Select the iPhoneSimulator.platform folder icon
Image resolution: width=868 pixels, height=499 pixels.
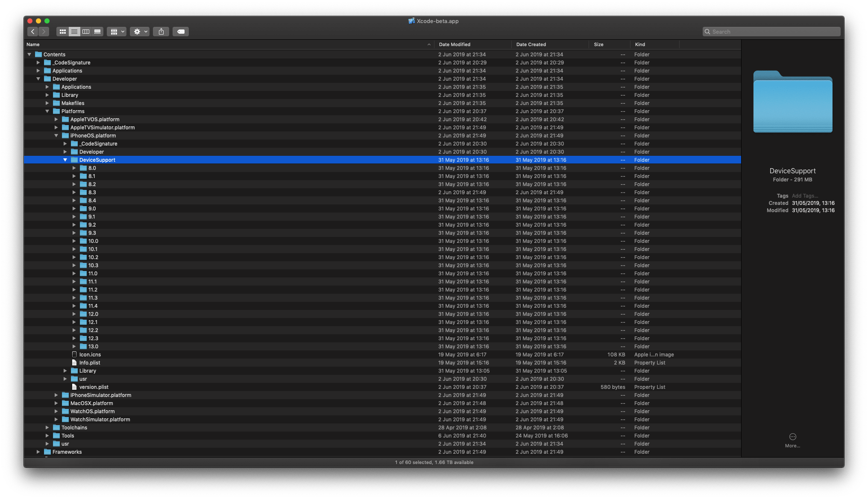[65, 395]
